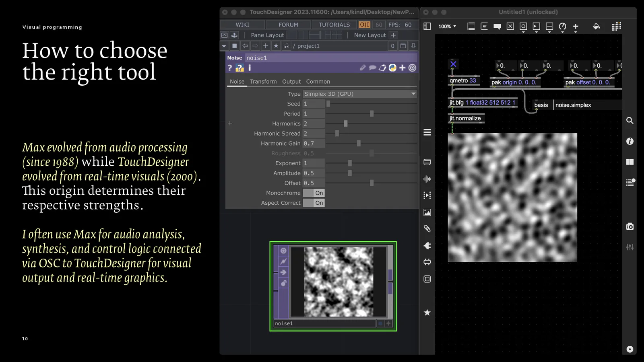Viewport: 644px width, 362px height.
Task: Click the Max paperclip snippets icon
Action: tap(427, 228)
